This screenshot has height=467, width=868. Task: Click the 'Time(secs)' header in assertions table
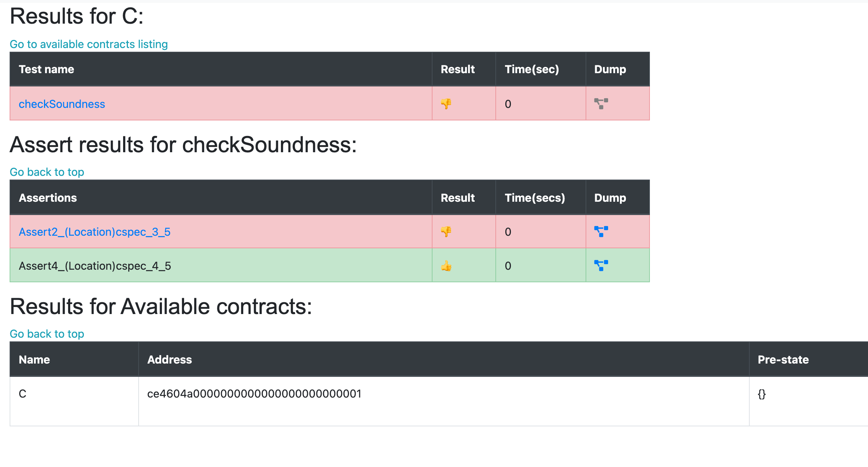point(535,198)
